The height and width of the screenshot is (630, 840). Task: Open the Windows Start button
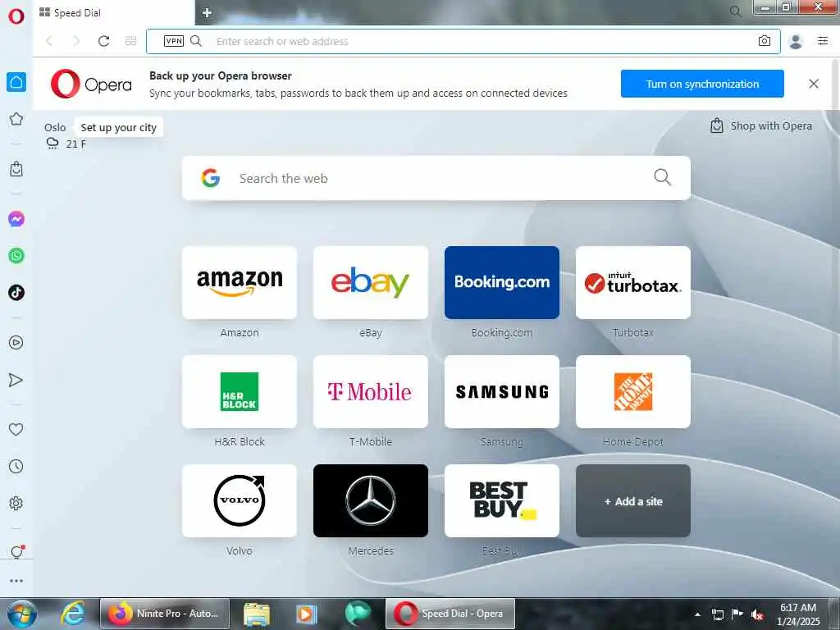[22, 614]
